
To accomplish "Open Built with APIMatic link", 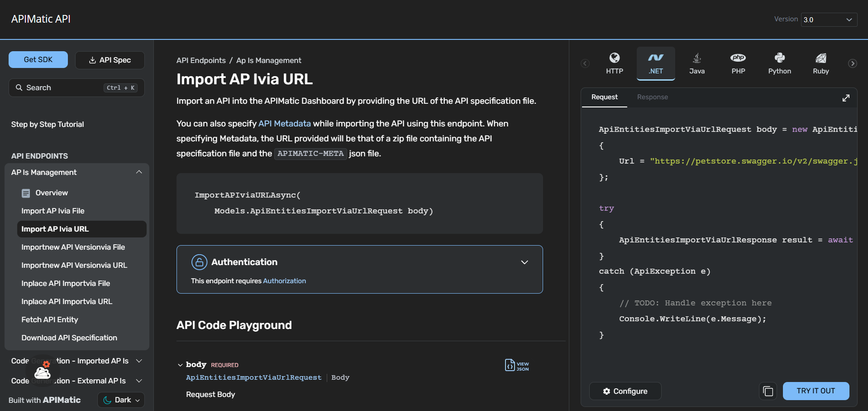I will click(x=44, y=400).
